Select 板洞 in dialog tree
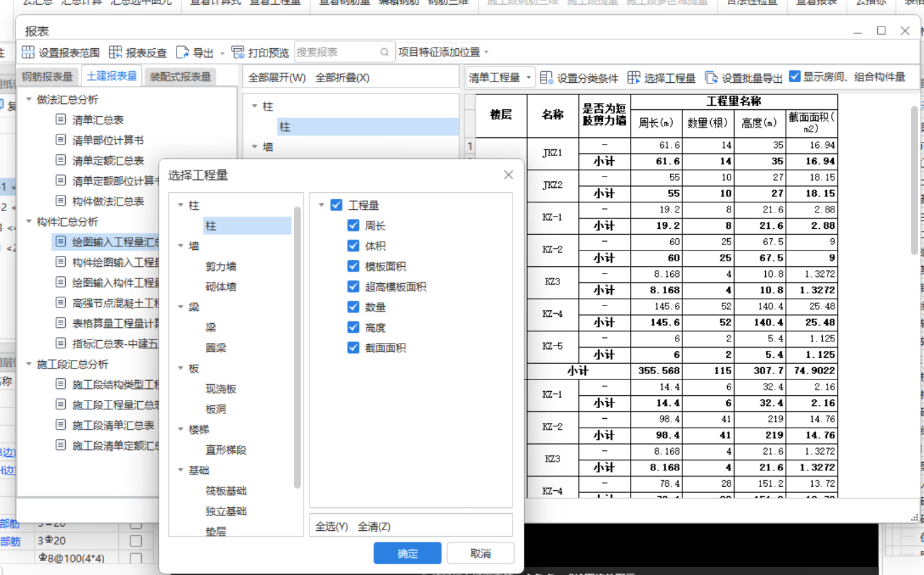924x575 pixels. click(x=216, y=409)
